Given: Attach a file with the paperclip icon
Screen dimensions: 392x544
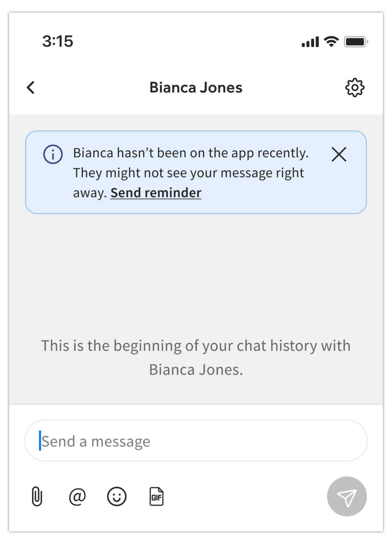Looking at the screenshot, I should pyautogui.click(x=37, y=496).
